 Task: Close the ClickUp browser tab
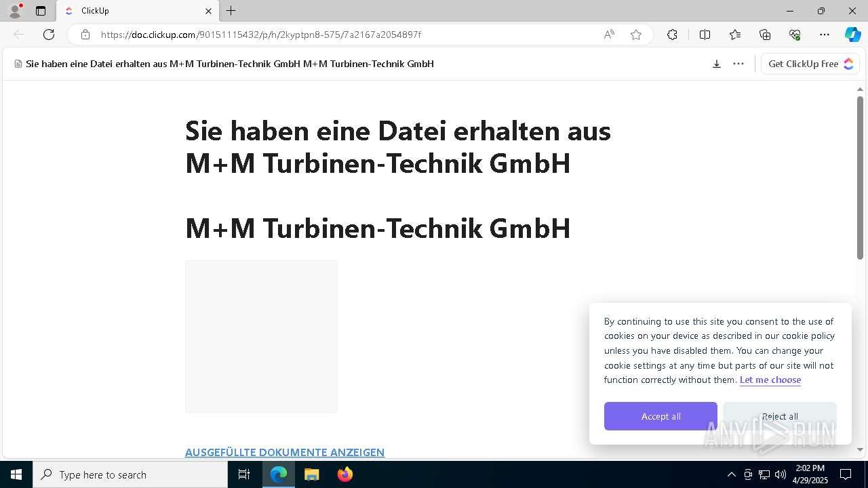coord(208,11)
